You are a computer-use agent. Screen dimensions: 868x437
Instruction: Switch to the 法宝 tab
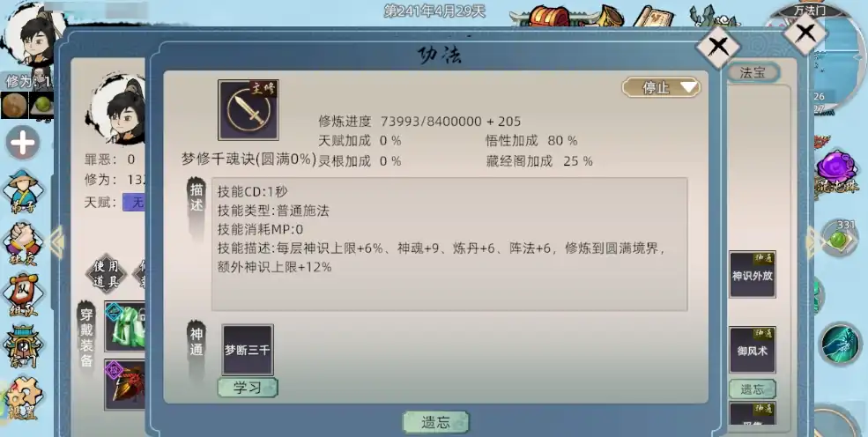click(753, 72)
